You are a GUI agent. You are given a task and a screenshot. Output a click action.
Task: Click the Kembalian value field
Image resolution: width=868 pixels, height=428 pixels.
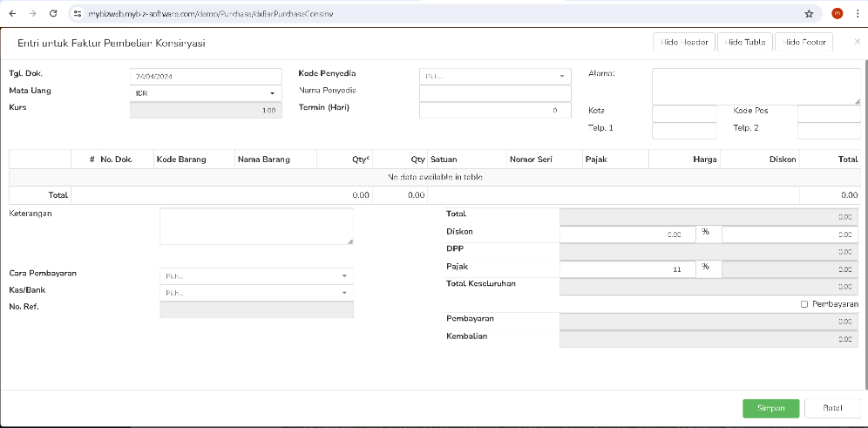(709, 339)
